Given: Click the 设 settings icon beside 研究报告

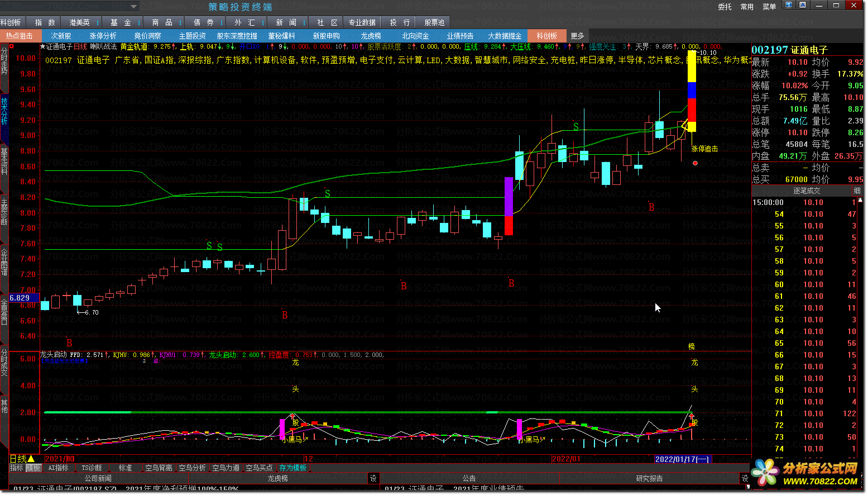Looking at the screenshot, I should pos(745,478).
